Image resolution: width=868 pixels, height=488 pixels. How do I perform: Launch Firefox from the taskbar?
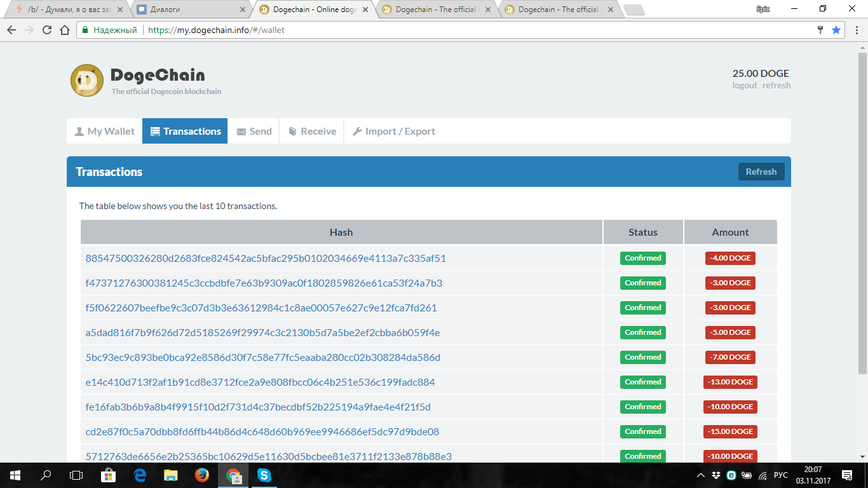point(202,475)
